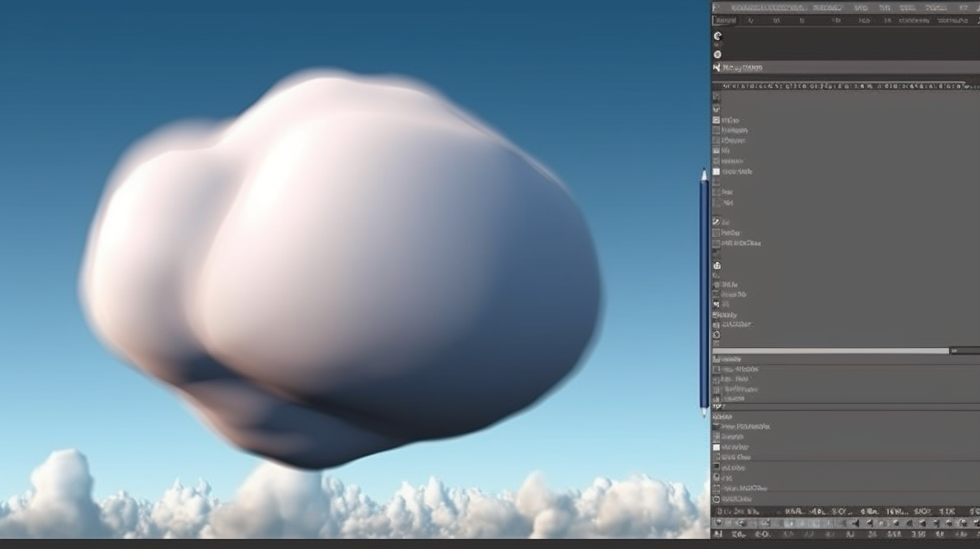Screen dimensions: 980x549
Task: Click the tick-marked ruler strip in side panel
Action: pyautogui.click(x=845, y=86)
